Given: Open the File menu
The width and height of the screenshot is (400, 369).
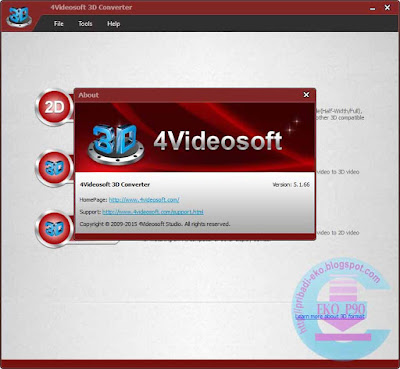Looking at the screenshot, I should point(58,24).
